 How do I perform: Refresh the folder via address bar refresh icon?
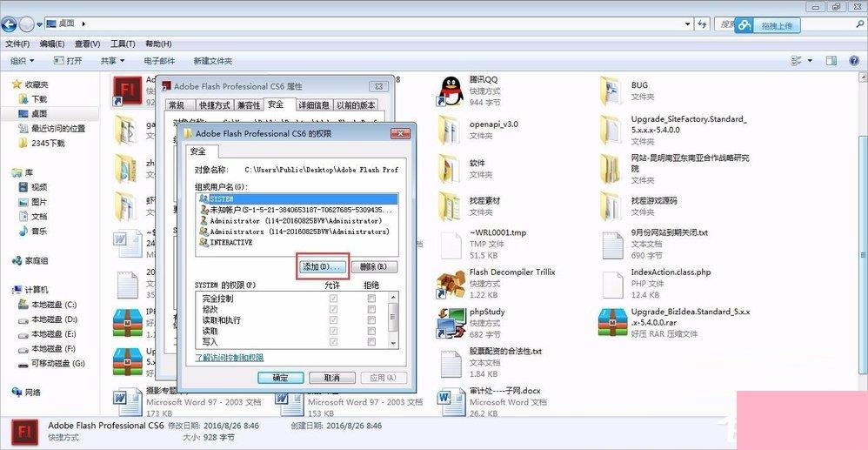[x=703, y=24]
